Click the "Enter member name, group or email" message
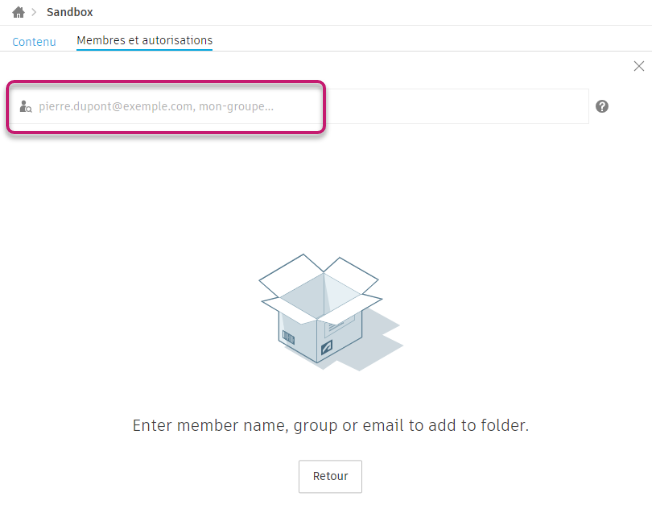652x508 pixels. [x=330, y=425]
